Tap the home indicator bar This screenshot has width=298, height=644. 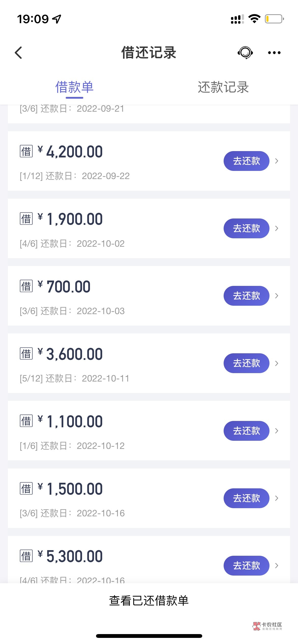(x=149, y=636)
